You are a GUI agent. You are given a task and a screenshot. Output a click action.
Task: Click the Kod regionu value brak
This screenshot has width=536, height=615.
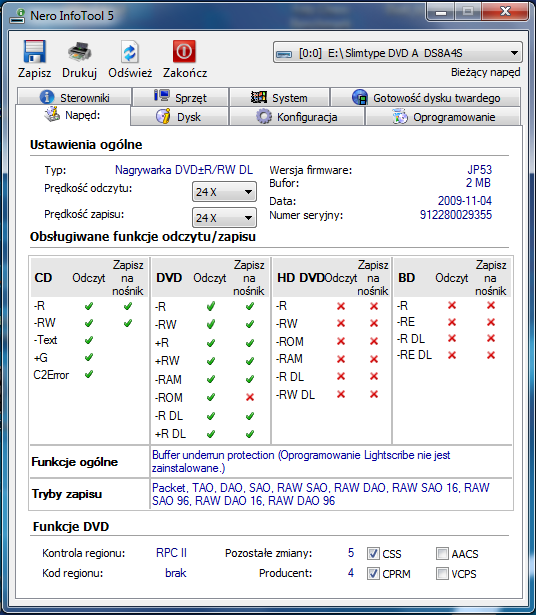176,573
